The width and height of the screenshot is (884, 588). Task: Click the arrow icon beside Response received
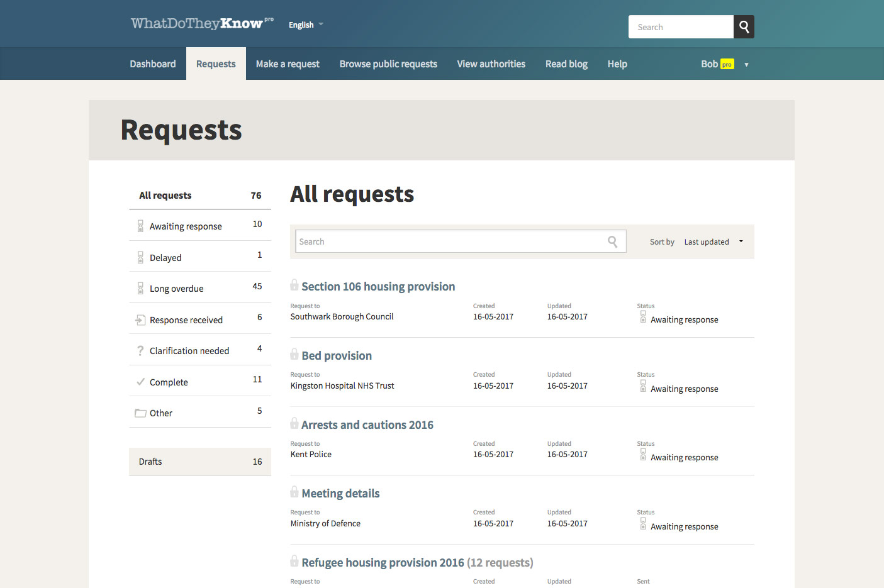coord(140,320)
